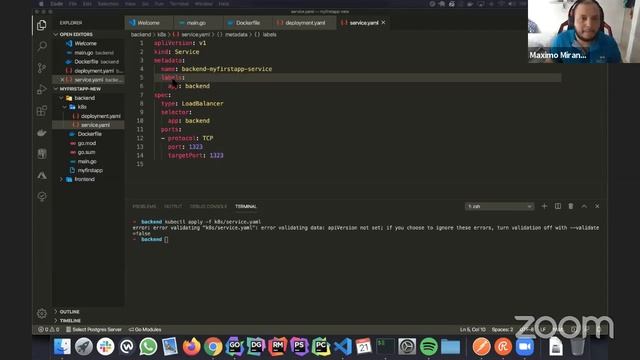
Task: Maximize terminal panel with up chevron
Action: pyautogui.click(x=584, y=206)
